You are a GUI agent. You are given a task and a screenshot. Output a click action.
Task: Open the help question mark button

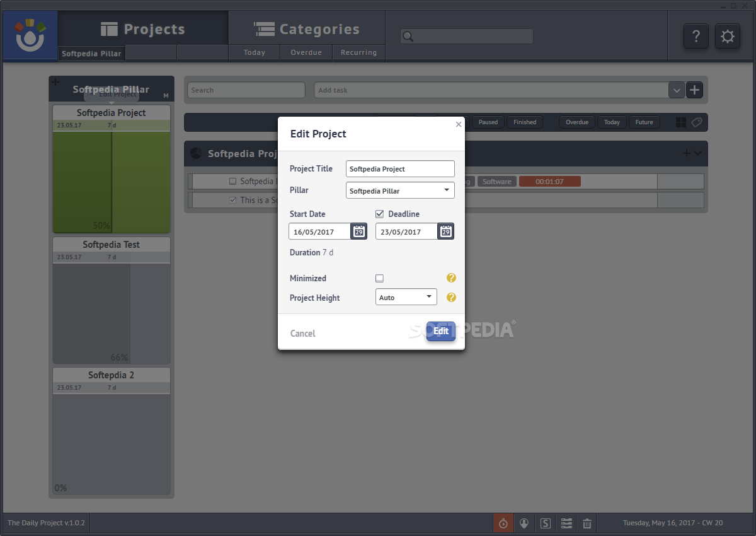click(696, 36)
